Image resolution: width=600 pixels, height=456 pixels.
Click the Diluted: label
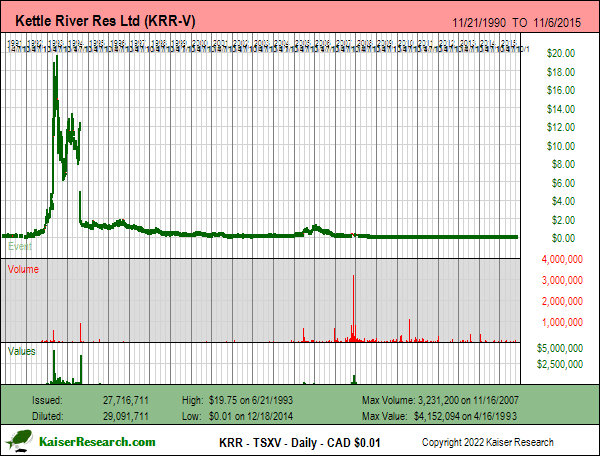pos(47,416)
